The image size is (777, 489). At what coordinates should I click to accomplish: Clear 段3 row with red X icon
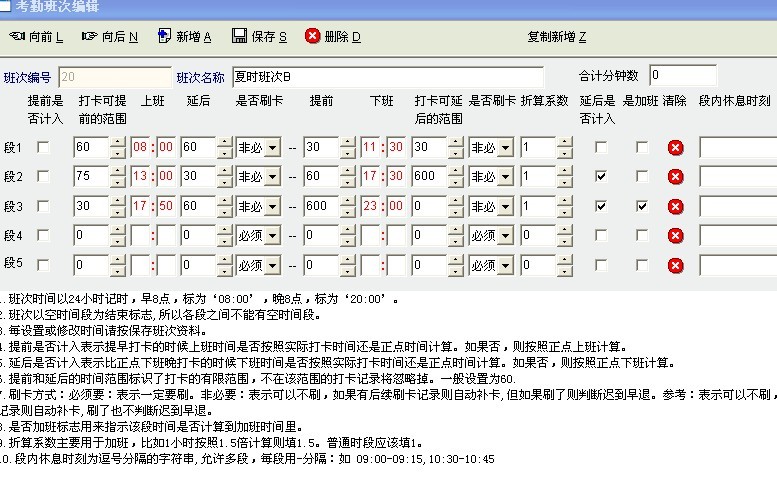[x=675, y=206]
